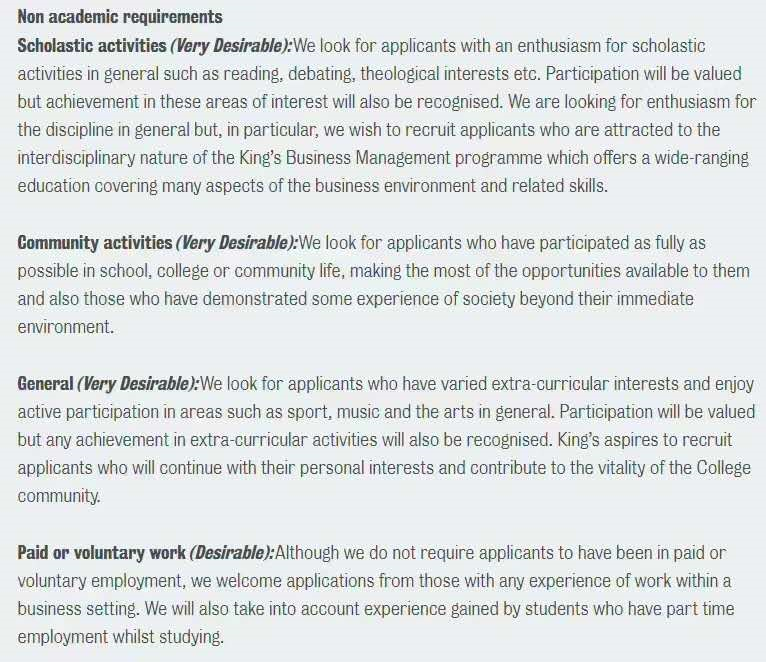The image size is (766, 662).
Task: Click the words 'King's Business Management programme'
Action: pyautogui.click(x=390, y=158)
